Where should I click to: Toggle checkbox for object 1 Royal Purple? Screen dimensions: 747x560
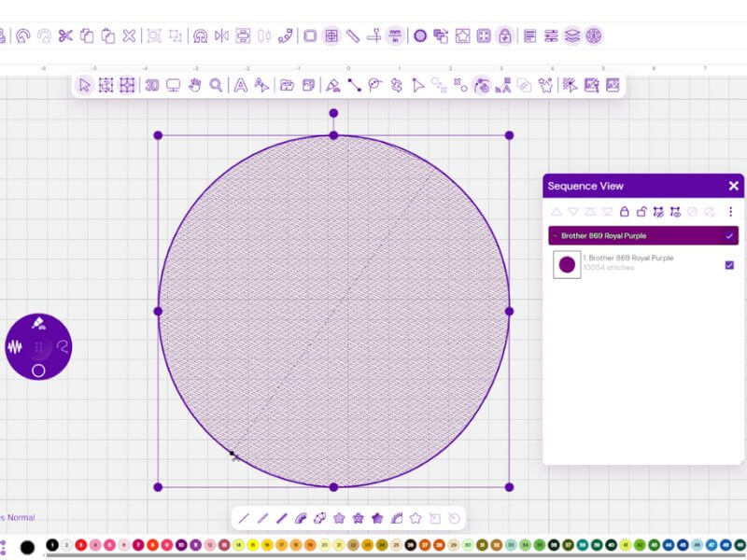pos(729,265)
